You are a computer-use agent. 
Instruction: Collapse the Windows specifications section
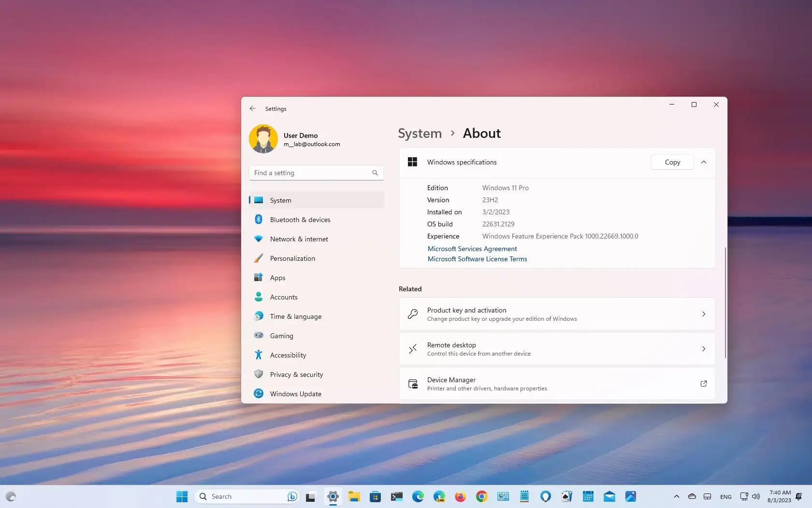click(x=704, y=162)
